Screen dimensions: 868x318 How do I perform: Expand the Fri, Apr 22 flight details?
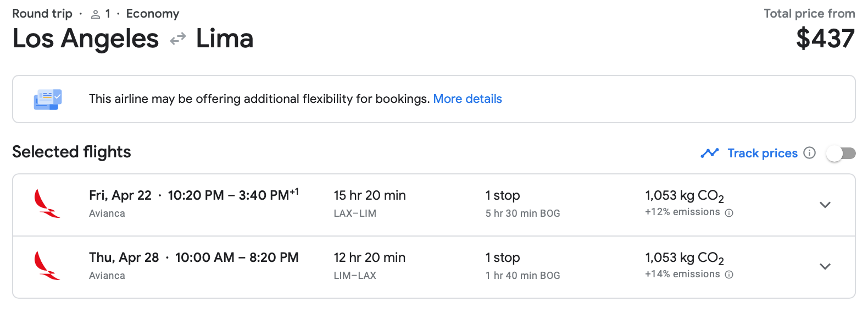pos(825,205)
